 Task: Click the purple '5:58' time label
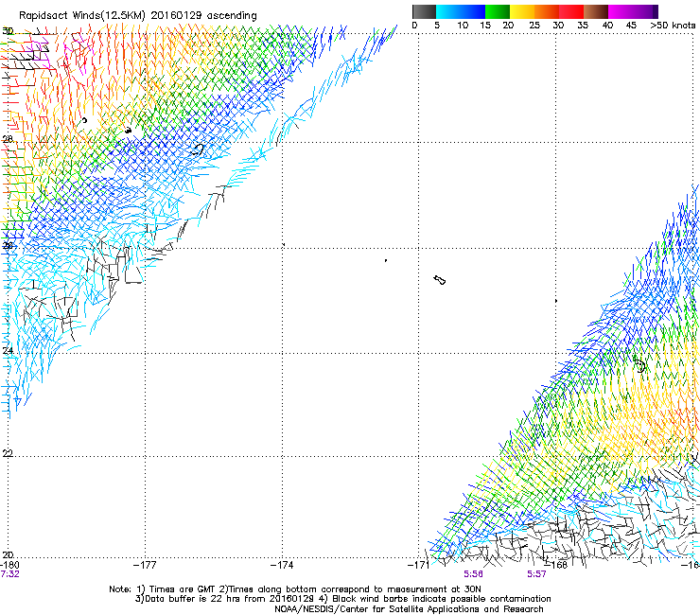coord(473,574)
